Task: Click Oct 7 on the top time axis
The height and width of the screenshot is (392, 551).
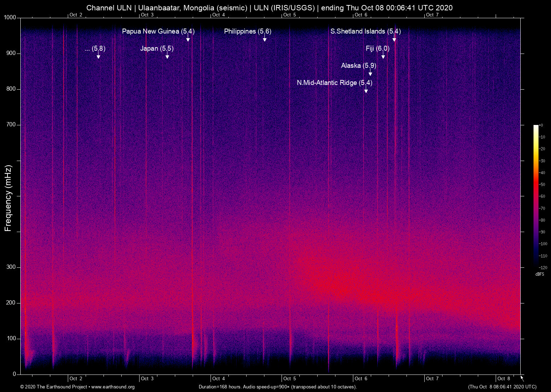Action: click(x=433, y=15)
